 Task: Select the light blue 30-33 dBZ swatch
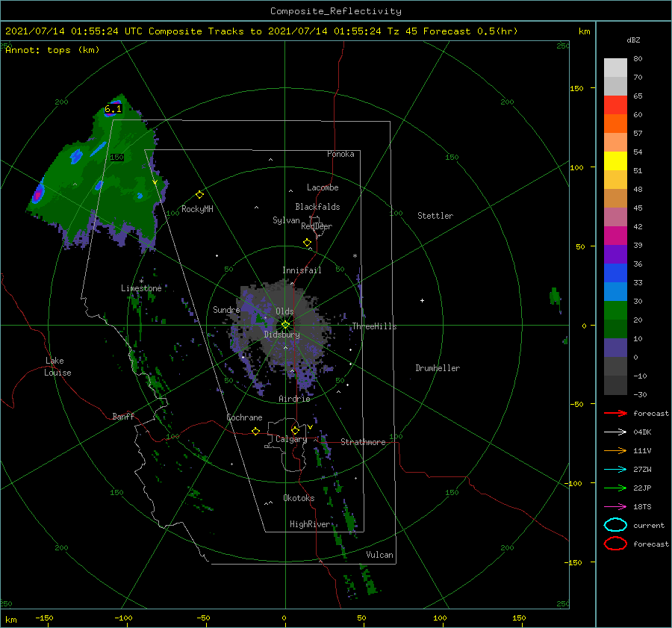(x=615, y=291)
